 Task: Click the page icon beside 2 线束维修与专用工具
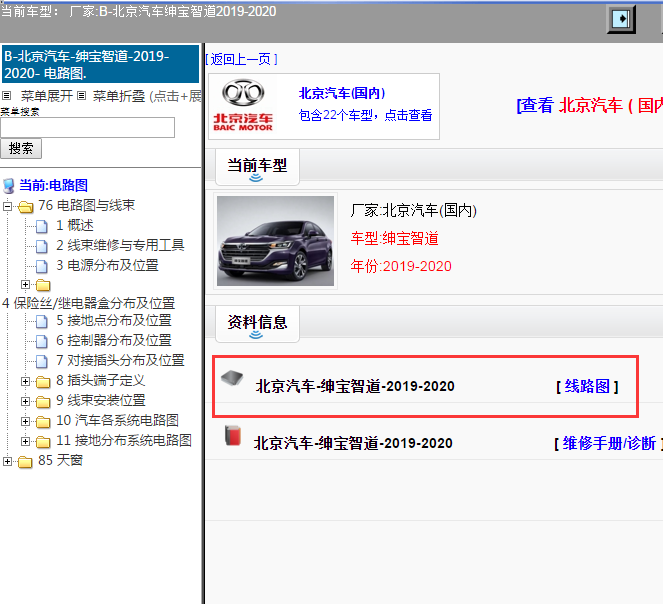point(41,246)
